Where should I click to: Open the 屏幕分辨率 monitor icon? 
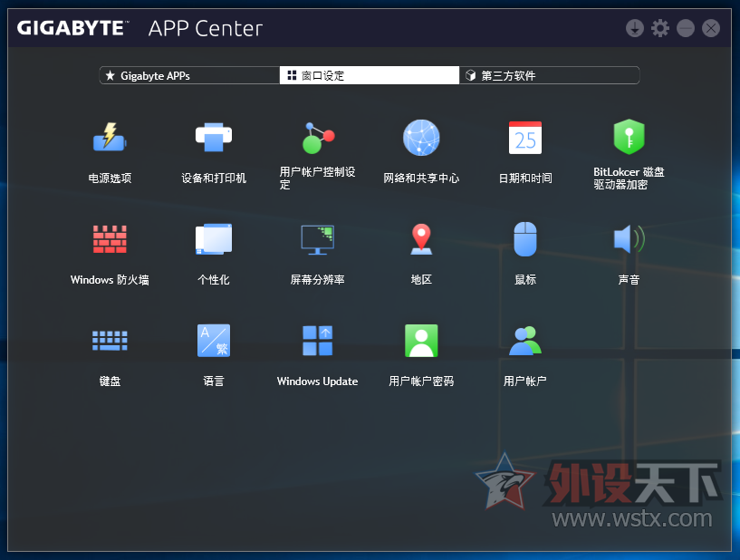(318, 239)
